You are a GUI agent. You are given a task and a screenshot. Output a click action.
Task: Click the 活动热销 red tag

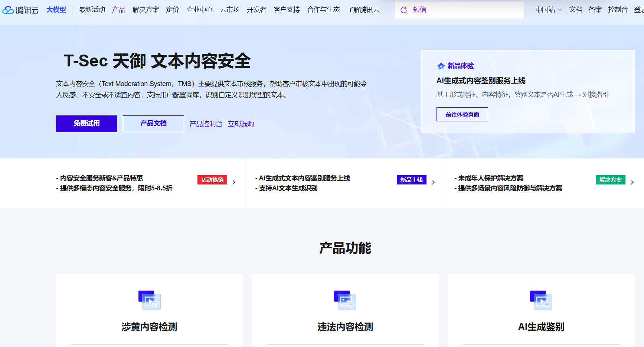(x=212, y=180)
